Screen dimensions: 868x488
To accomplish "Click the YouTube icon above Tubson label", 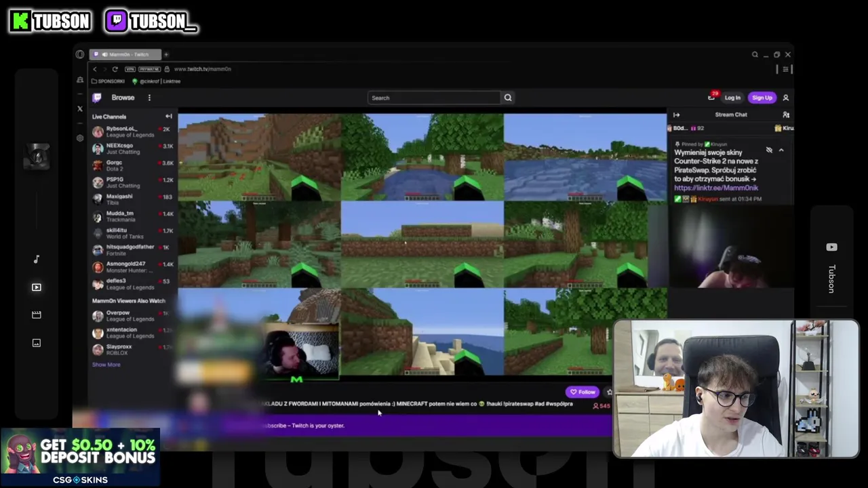I will pos(832,247).
